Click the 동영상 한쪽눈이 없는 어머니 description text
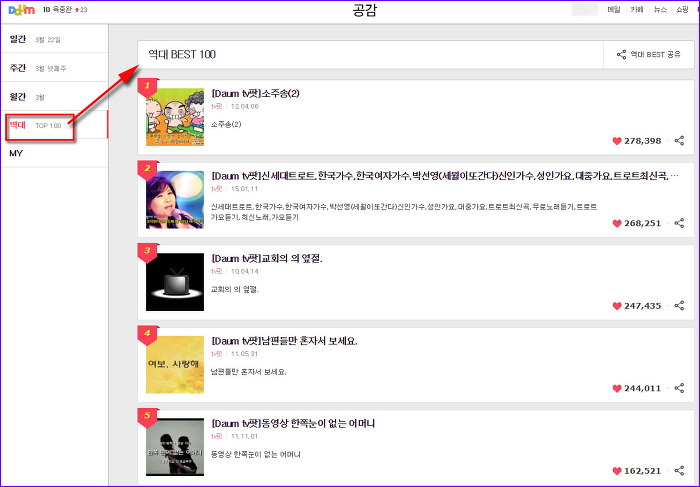700x487 pixels. click(255, 454)
